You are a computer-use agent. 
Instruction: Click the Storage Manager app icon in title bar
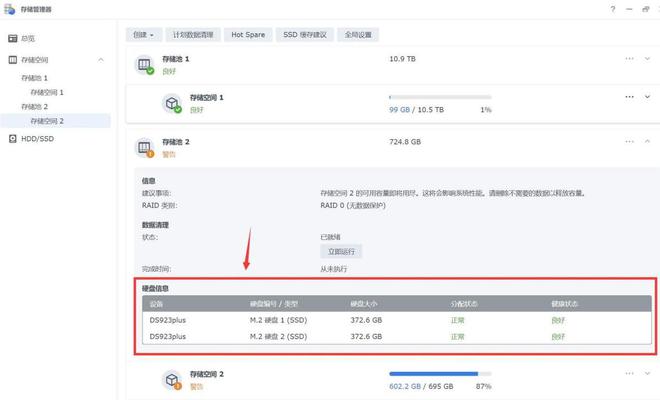coord(10,10)
